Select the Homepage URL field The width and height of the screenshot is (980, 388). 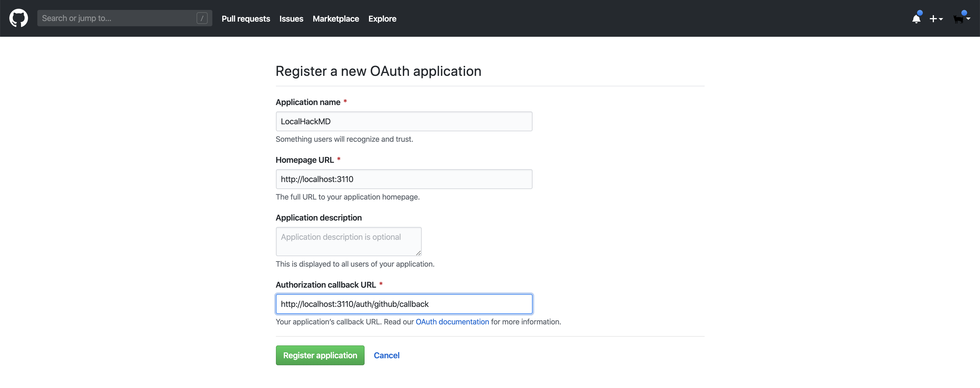coord(404,179)
